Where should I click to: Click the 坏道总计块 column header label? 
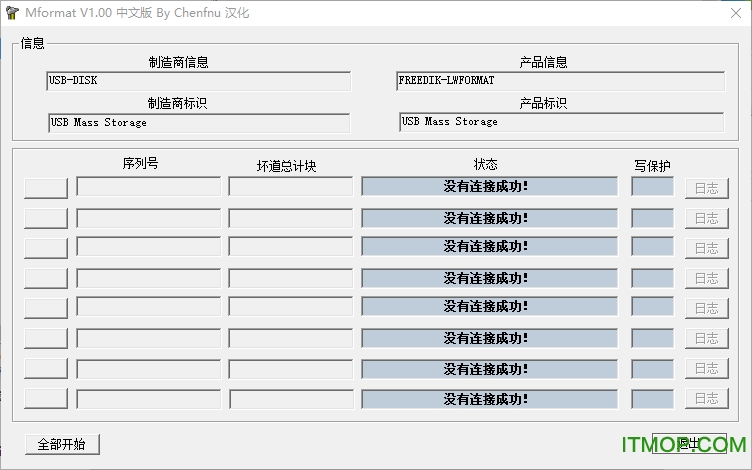pyautogui.click(x=286, y=166)
